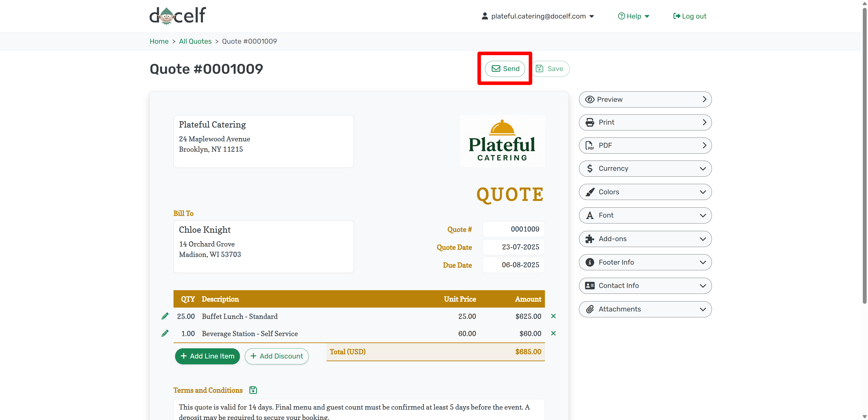This screenshot has width=868, height=420.
Task: Open the Help menu
Action: pos(633,16)
